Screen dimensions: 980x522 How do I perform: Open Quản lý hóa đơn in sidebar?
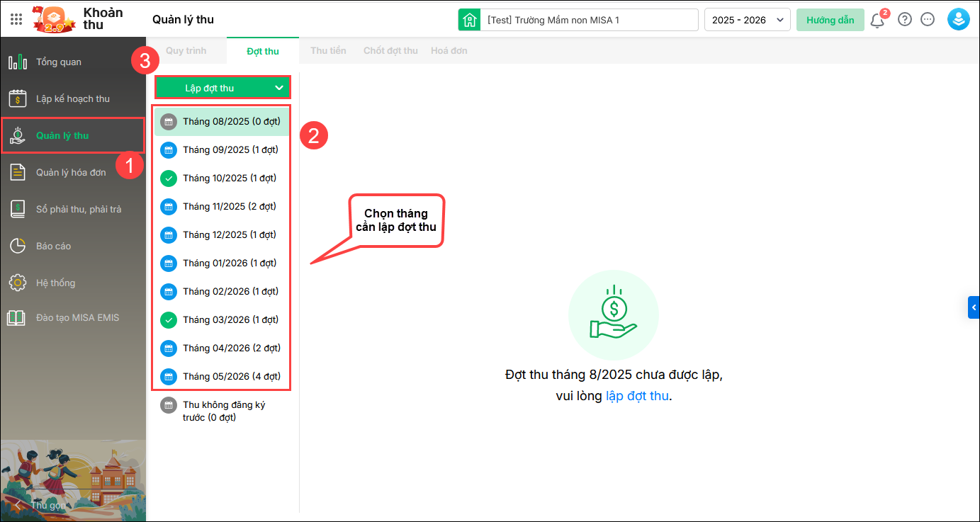(73, 172)
